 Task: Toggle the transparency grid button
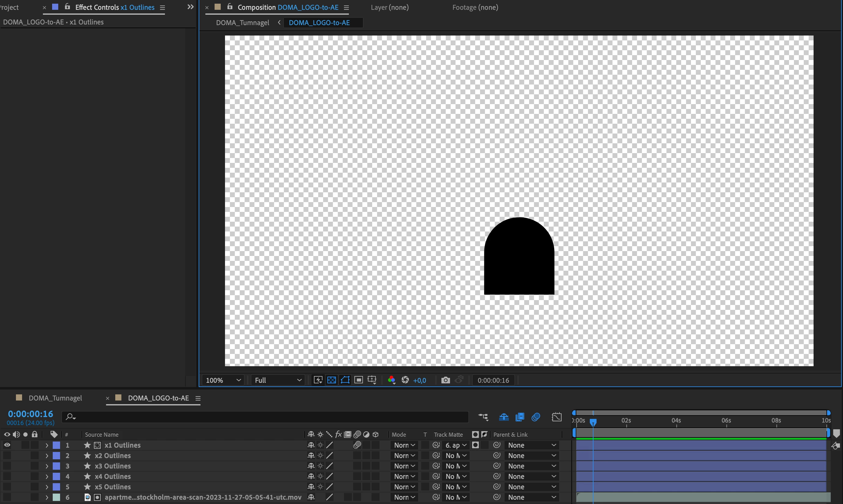pos(331,380)
